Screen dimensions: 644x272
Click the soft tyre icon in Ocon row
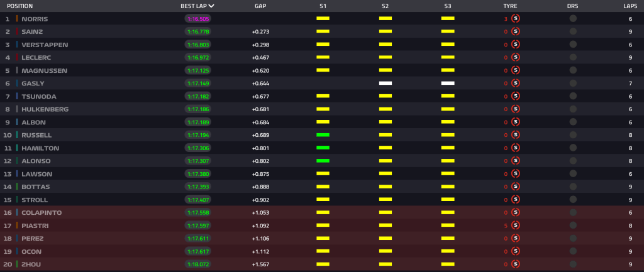tap(516, 251)
